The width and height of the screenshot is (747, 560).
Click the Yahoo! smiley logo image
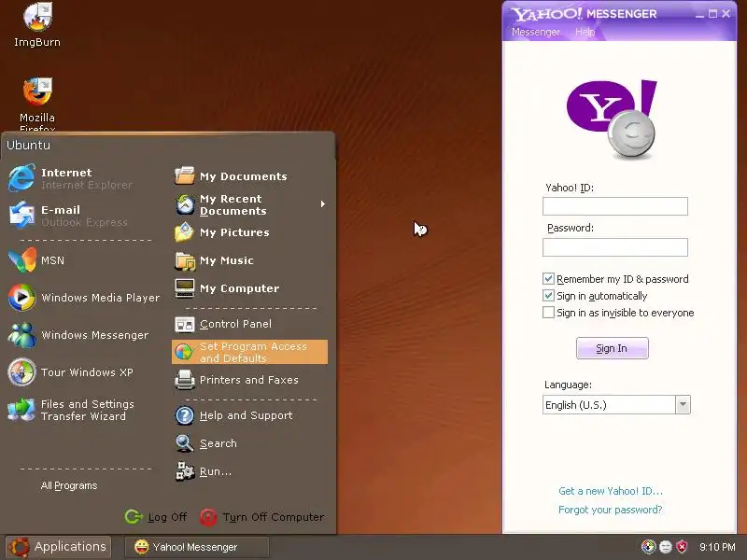[612, 119]
